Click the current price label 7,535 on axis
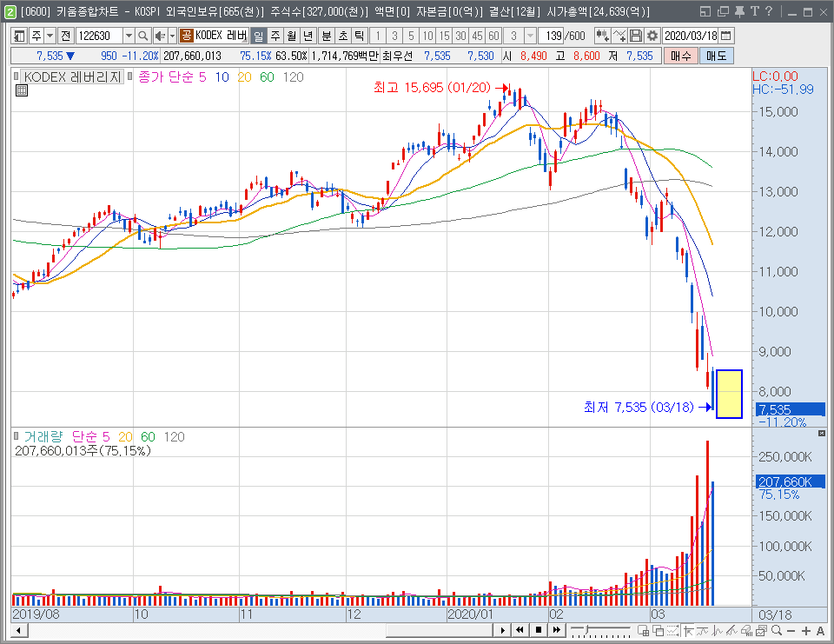The height and width of the screenshot is (644, 834). [x=790, y=409]
